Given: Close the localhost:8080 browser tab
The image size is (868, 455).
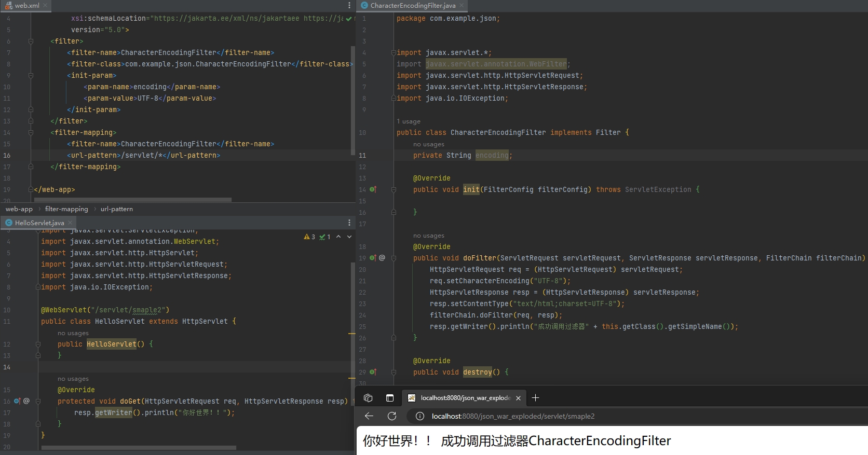Looking at the screenshot, I should click(518, 398).
